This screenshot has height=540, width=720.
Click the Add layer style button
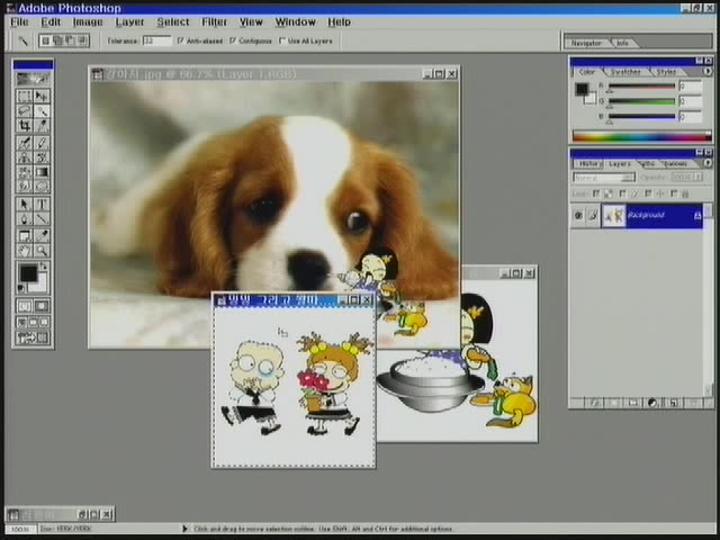tap(595, 403)
